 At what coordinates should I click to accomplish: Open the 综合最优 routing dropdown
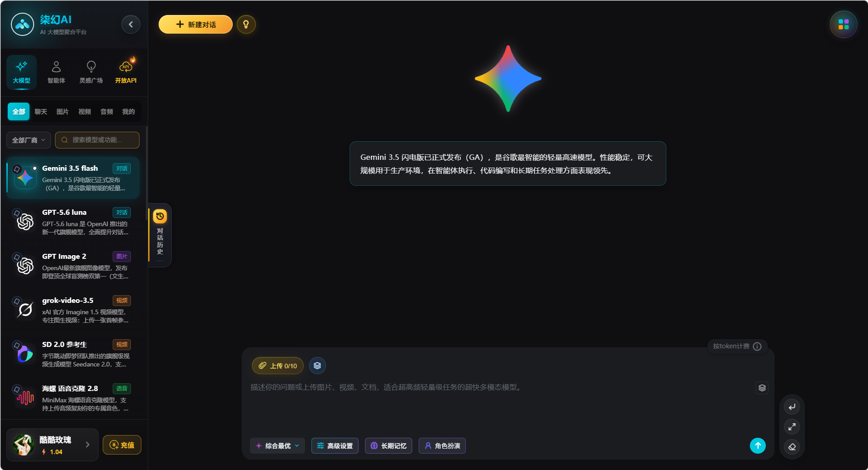[x=278, y=446]
